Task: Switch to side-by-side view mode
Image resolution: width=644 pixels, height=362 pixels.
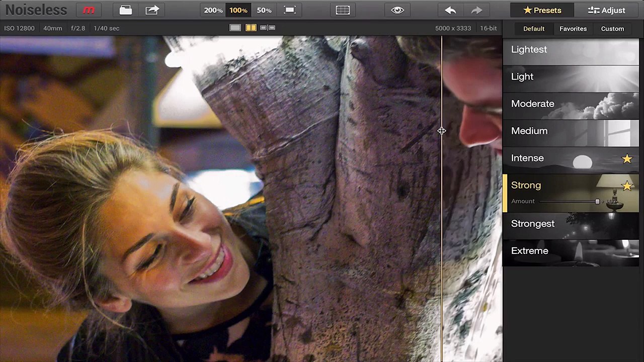Action: click(268, 28)
